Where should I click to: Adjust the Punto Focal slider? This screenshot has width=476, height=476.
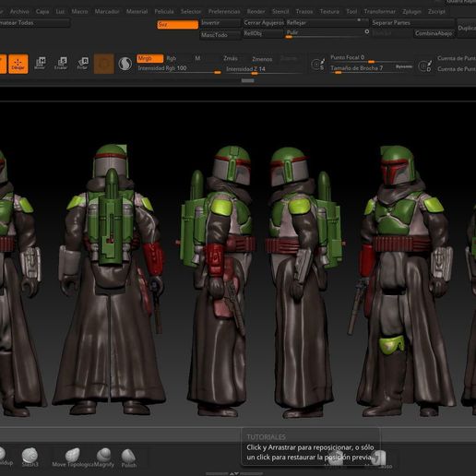coord(372,58)
